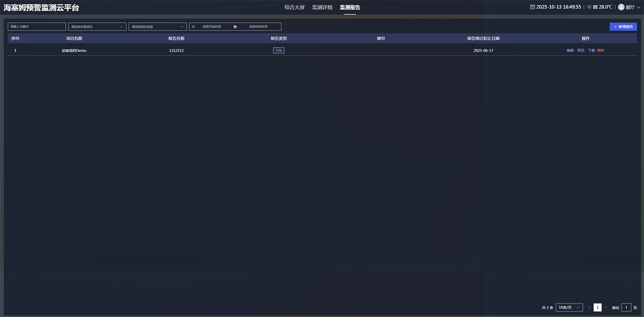Click the sun weather icon

click(x=589, y=7)
